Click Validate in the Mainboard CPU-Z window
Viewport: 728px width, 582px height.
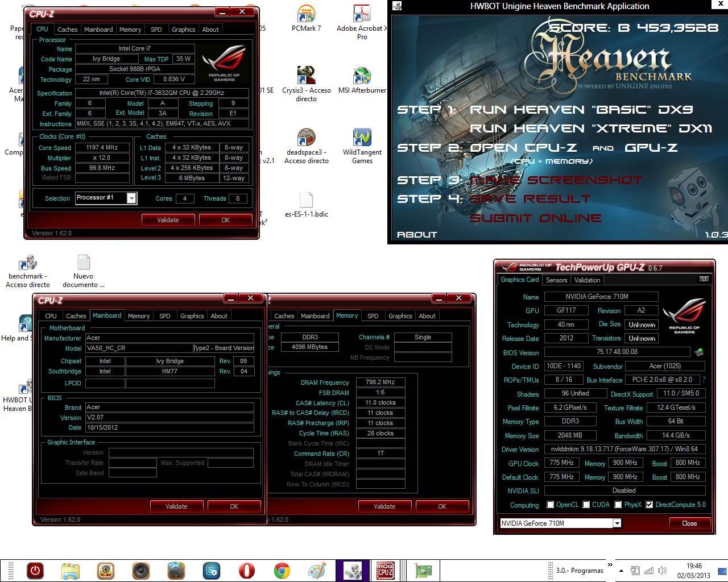[176, 506]
